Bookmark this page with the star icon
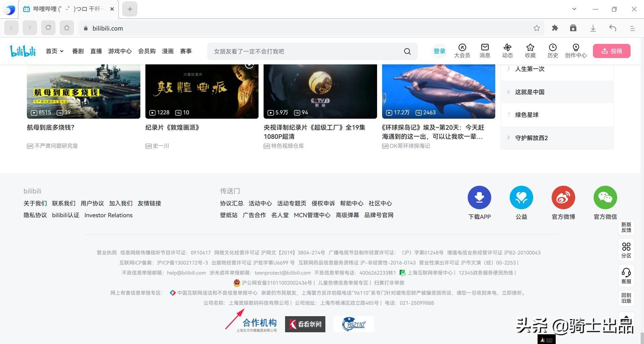Image resolution: width=644 pixels, height=344 pixels. click(x=537, y=28)
